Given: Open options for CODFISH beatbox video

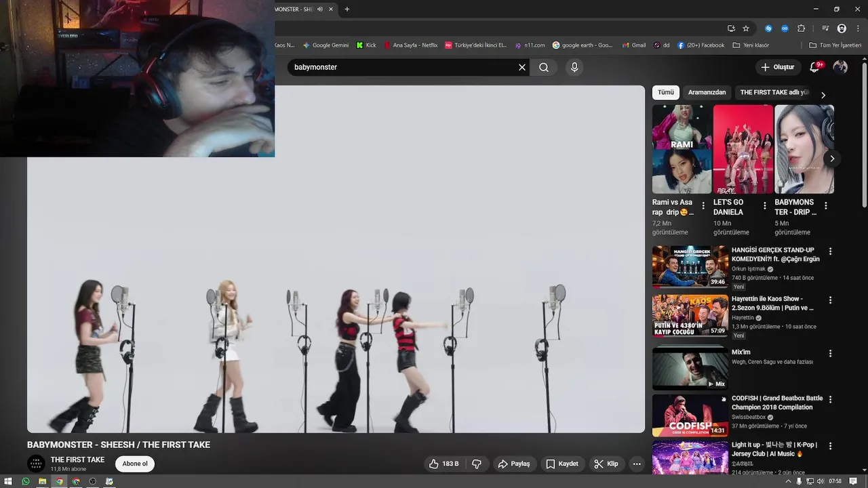Looking at the screenshot, I should click(830, 400).
